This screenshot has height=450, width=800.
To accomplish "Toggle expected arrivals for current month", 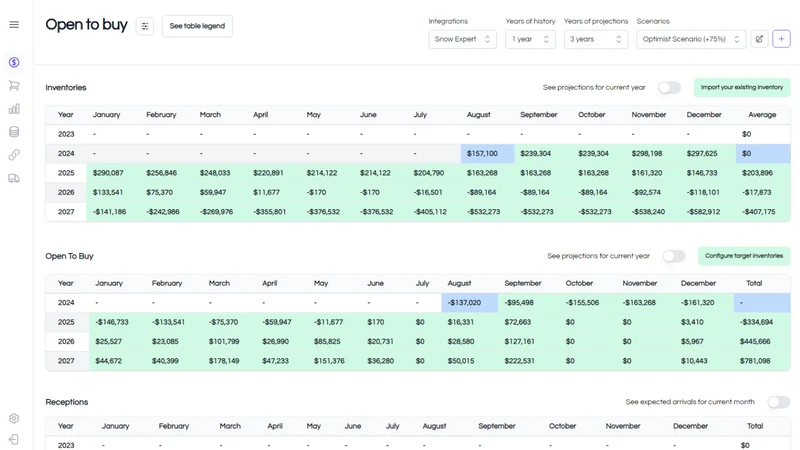I will pos(779,402).
